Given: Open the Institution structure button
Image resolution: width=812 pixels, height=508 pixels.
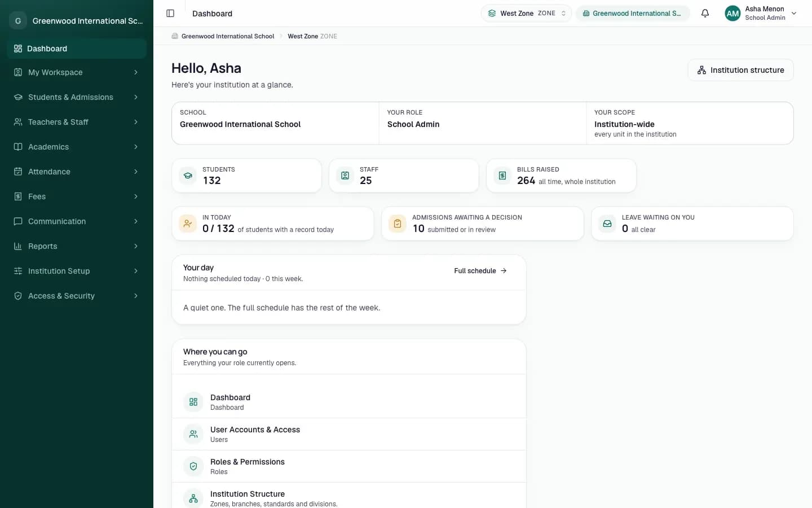Looking at the screenshot, I should [x=740, y=70].
